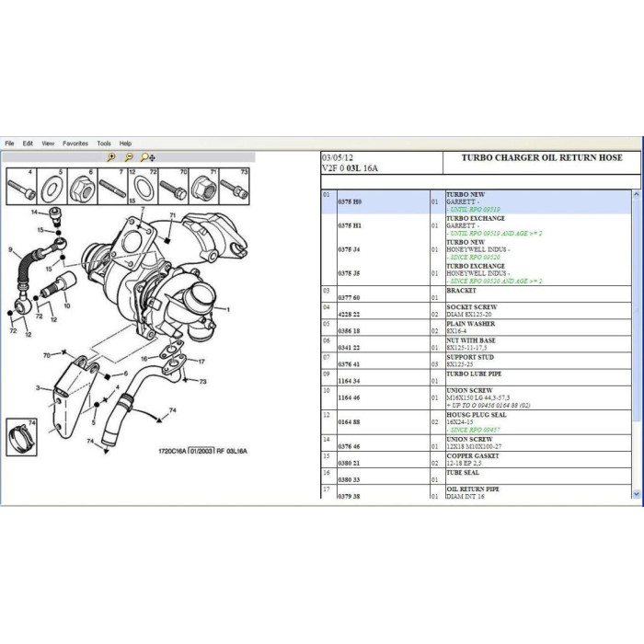Click the PLAIN WASHER description
The height and width of the screenshot is (644, 644).
[471, 328]
